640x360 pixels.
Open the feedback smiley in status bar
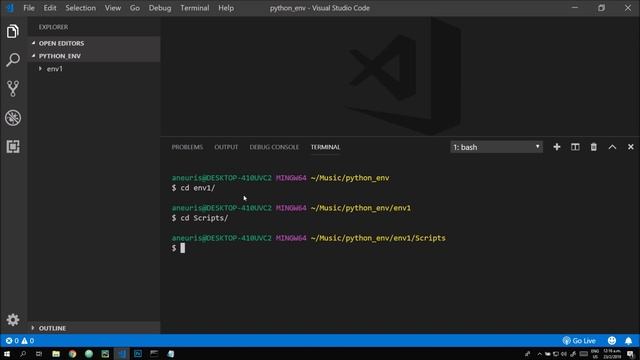click(612, 340)
